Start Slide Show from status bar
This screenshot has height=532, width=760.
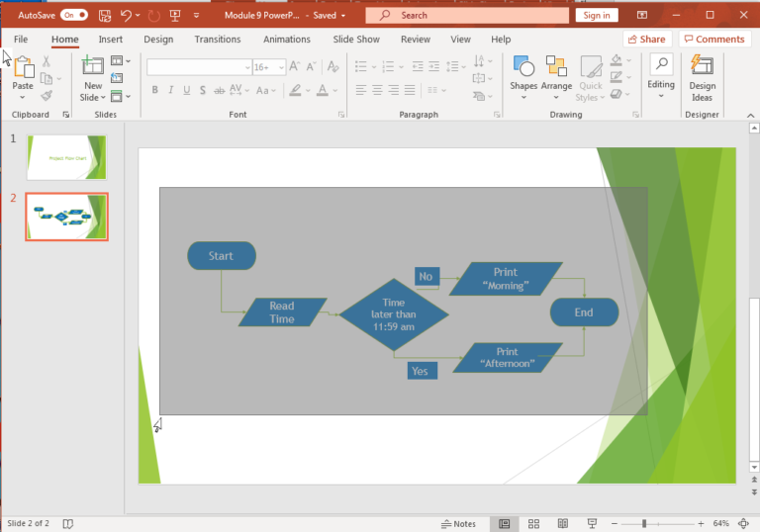point(592,523)
